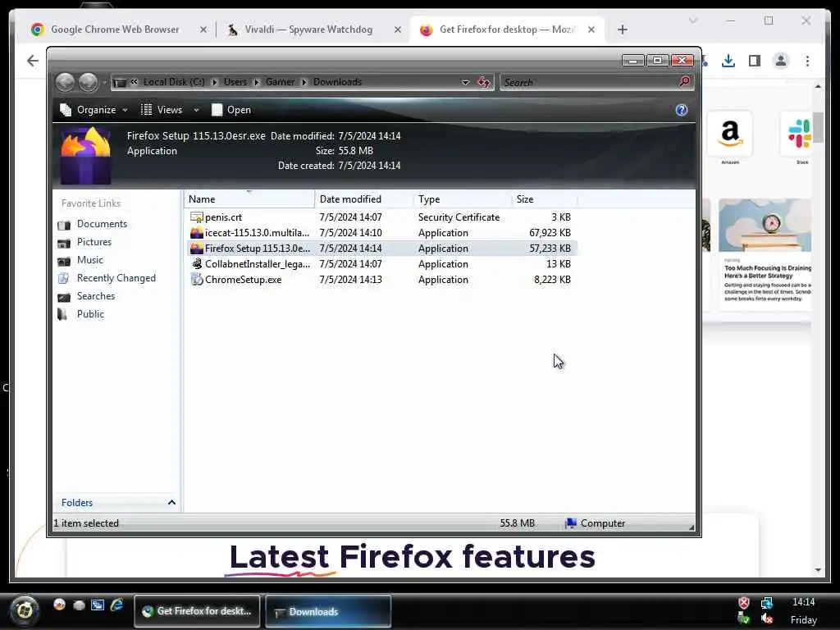Switch to Google Chrome Web Browser tab
Viewport: 840px width, 630px height.
coord(115,30)
